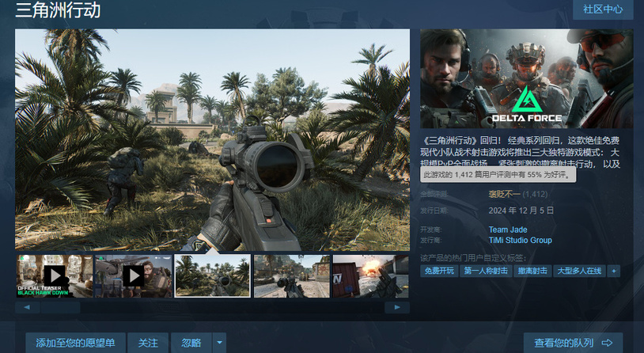Screen dimensions: 644x353
Task: Click the game title 三角洲行动
Action: click(x=58, y=9)
